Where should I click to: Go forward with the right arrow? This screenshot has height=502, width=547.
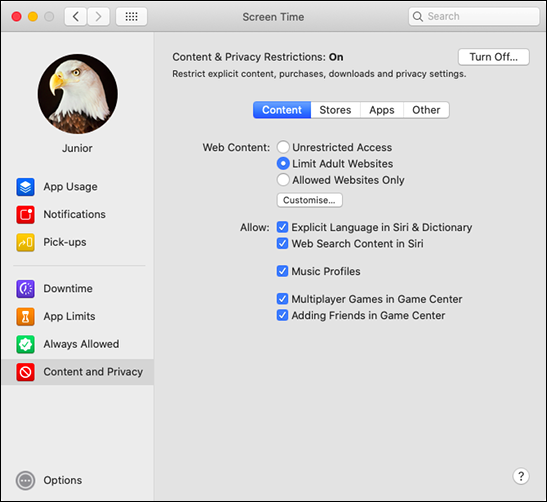tap(98, 16)
